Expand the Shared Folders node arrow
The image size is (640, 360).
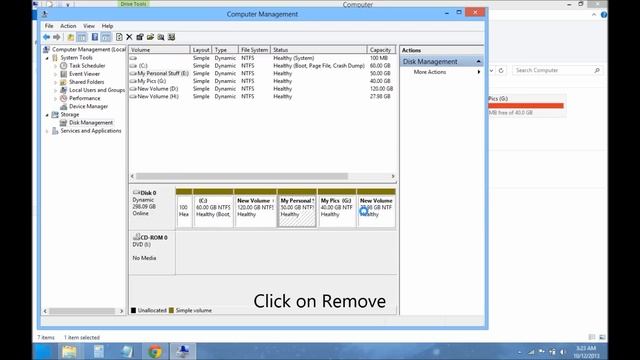[56, 82]
